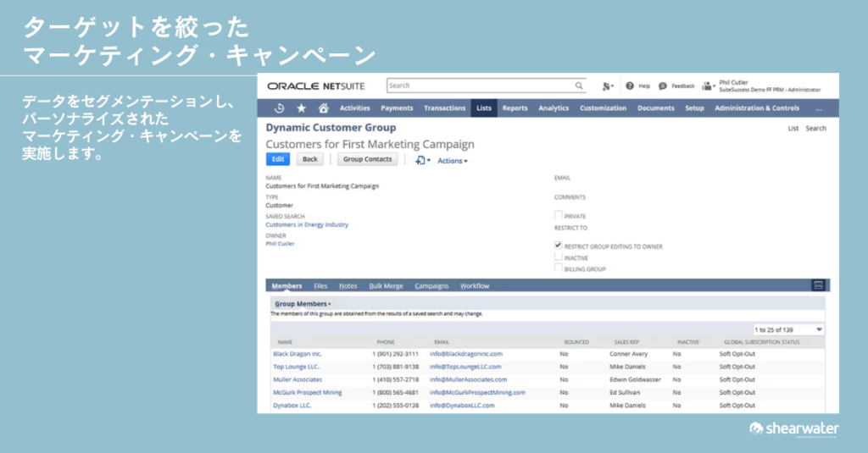Go to the Home icon
The image size is (868, 453).
pos(323,108)
